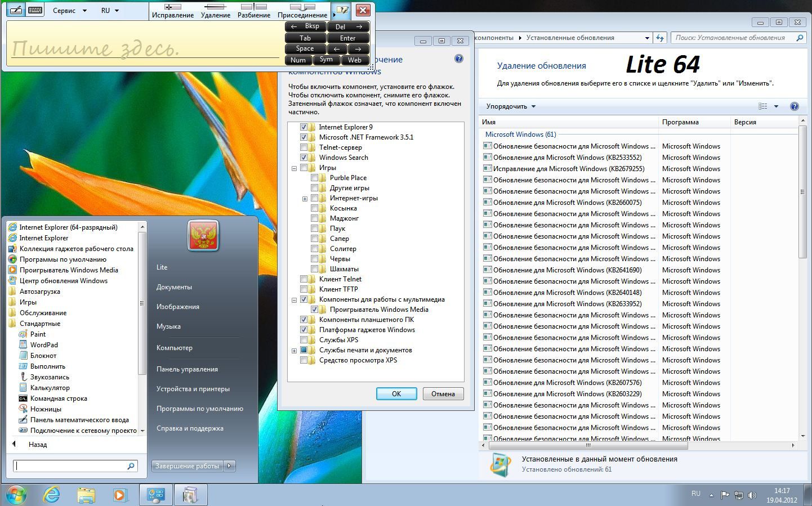Click help icon in Installed Updates window
This screenshot has height=506, width=812.
[794, 106]
